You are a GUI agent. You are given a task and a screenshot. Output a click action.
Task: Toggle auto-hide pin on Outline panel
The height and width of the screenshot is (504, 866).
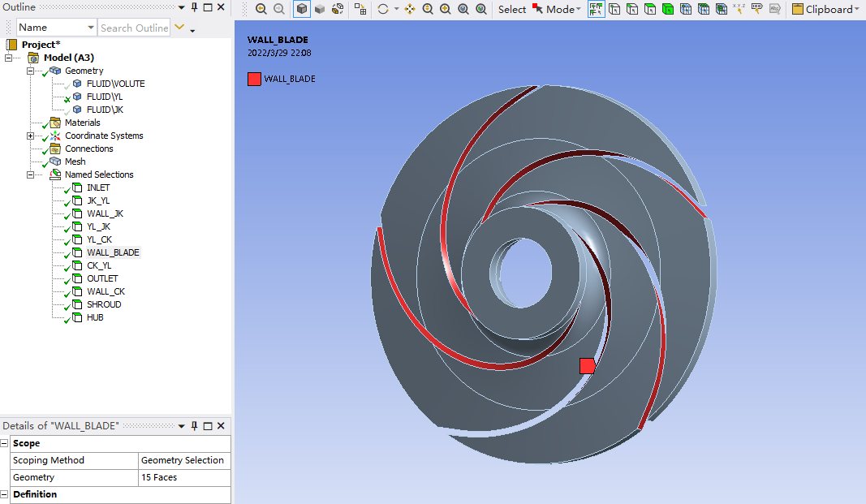click(195, 6)
